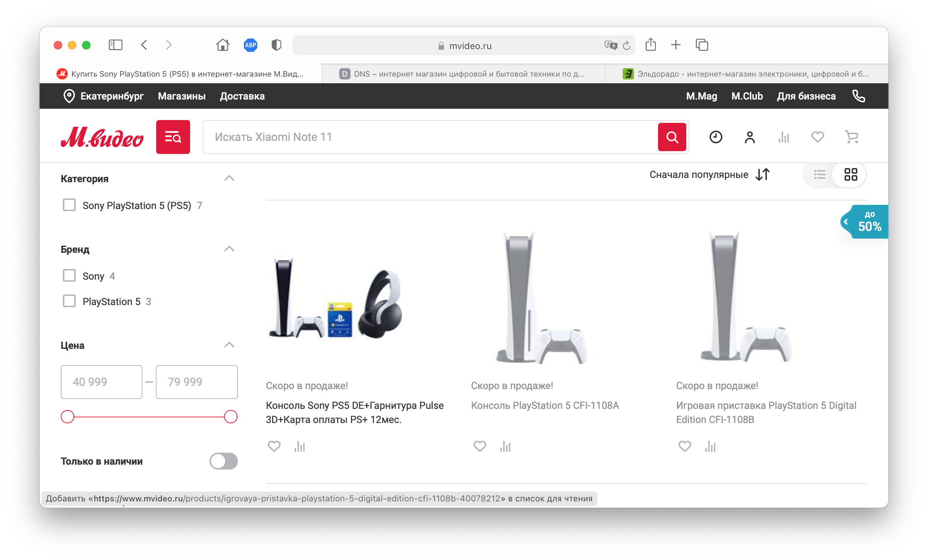Add PlayStation 5 CFI-1108A to comparison
Image resolution: width=928 pixels, height=560 pixels.
pos(505,446)
